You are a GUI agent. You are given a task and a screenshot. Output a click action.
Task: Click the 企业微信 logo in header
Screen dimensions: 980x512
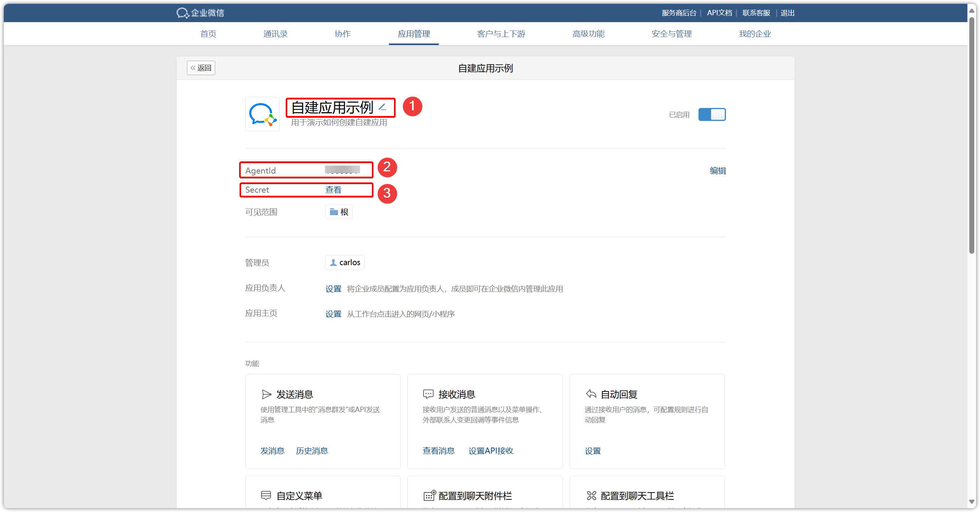click(x=200, y=13)
